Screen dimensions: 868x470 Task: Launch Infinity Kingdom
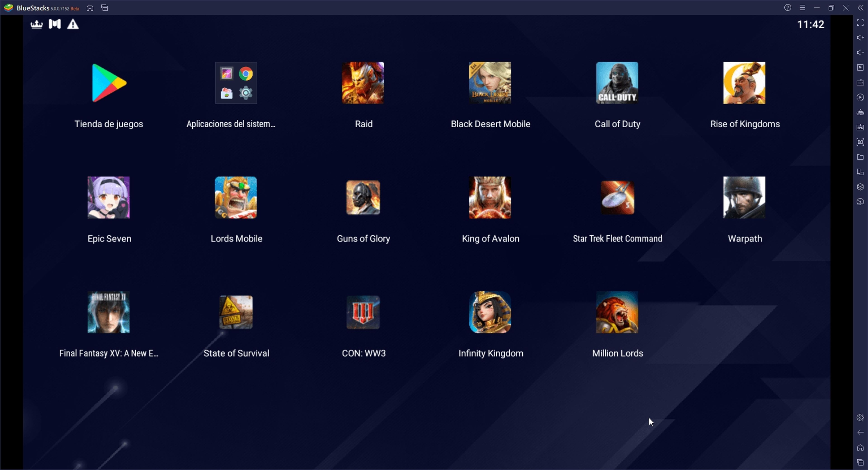[x=490, y=312]
